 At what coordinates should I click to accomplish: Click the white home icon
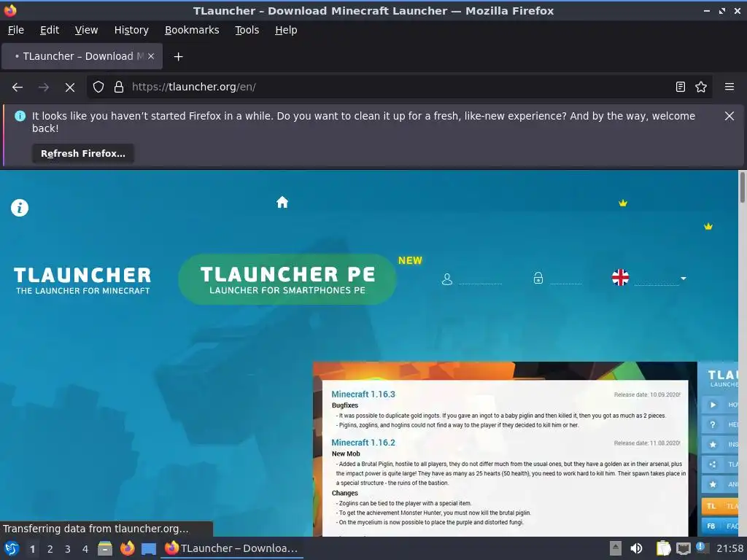(282, 203)
